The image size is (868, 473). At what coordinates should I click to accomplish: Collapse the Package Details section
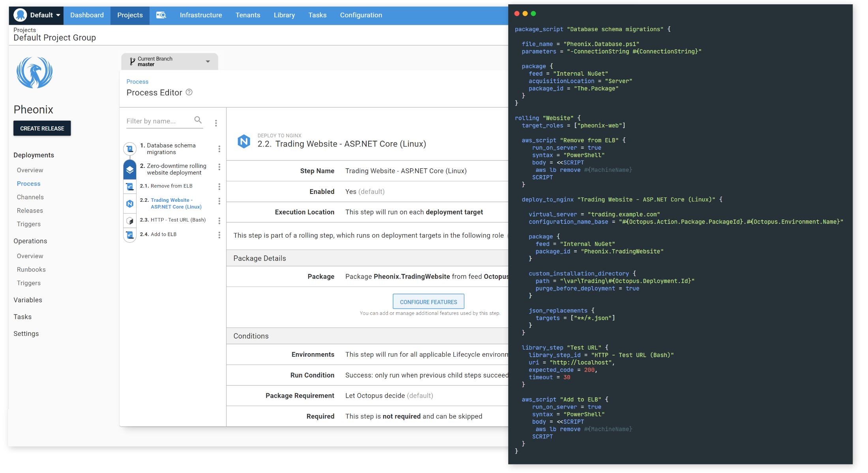pos(367,258)
